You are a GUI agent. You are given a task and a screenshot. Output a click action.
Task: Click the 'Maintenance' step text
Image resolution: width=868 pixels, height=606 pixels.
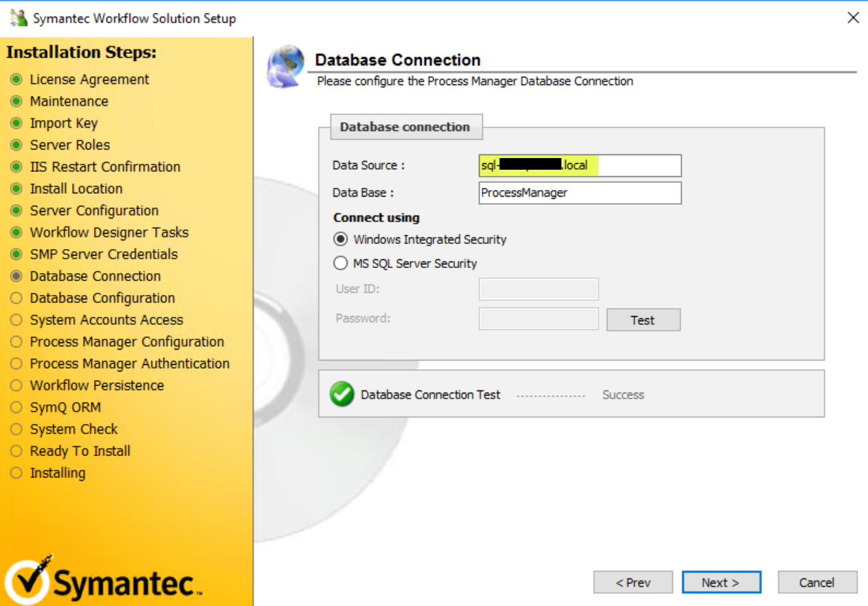pos(69,101)
